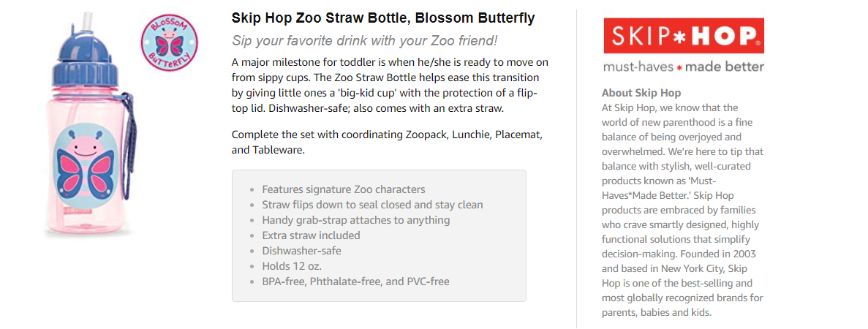This screenshot has height=329, width=868.
Task: Click the product title Skip Hop Zoo Straw Bottle
Action: click(x=382, y=18)
